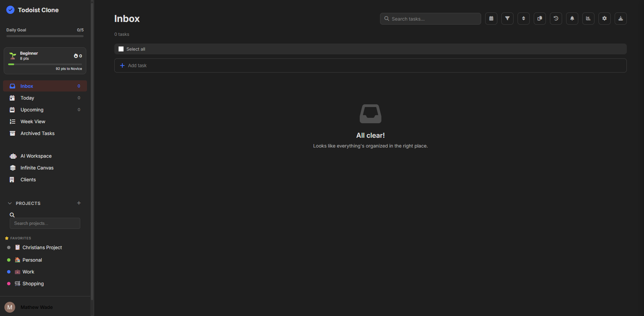Open the Upcoming view
The height and width of the screenshot is (316, 644).
pyautogui.click(x=32, y=110)
